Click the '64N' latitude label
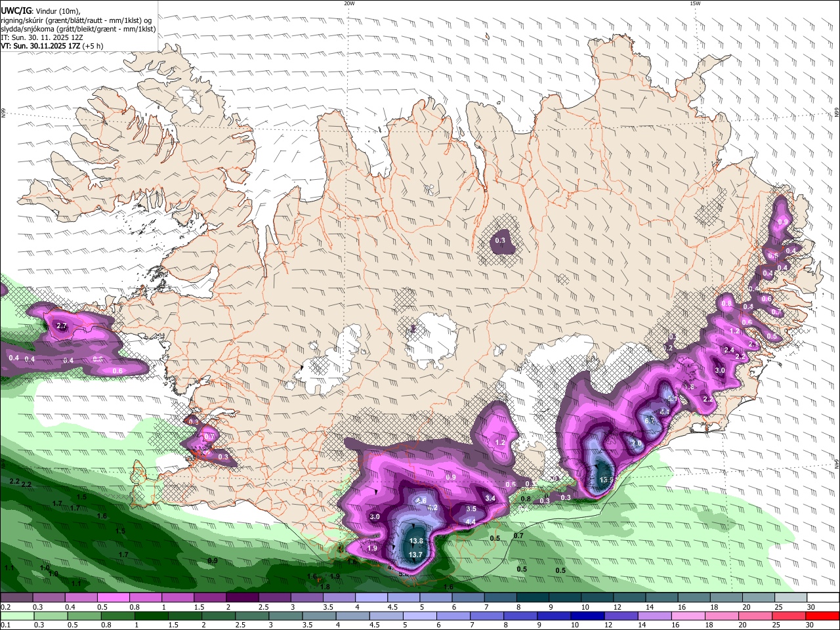Screen dimensions: 840x630 (837, 463)
